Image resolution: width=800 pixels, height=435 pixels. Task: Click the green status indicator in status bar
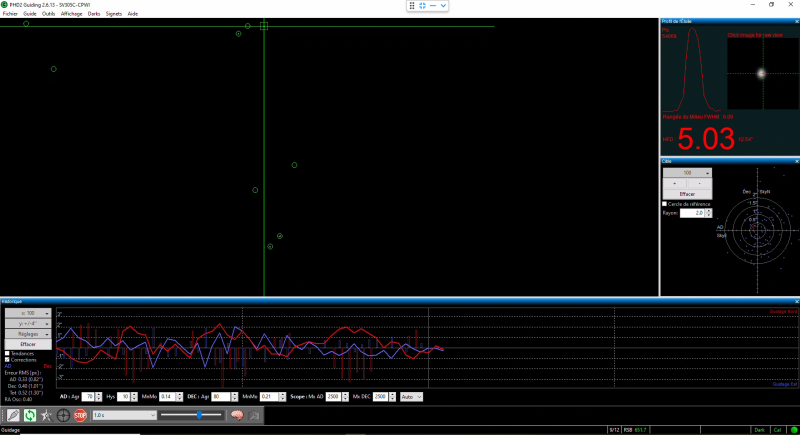pos(794,430)
